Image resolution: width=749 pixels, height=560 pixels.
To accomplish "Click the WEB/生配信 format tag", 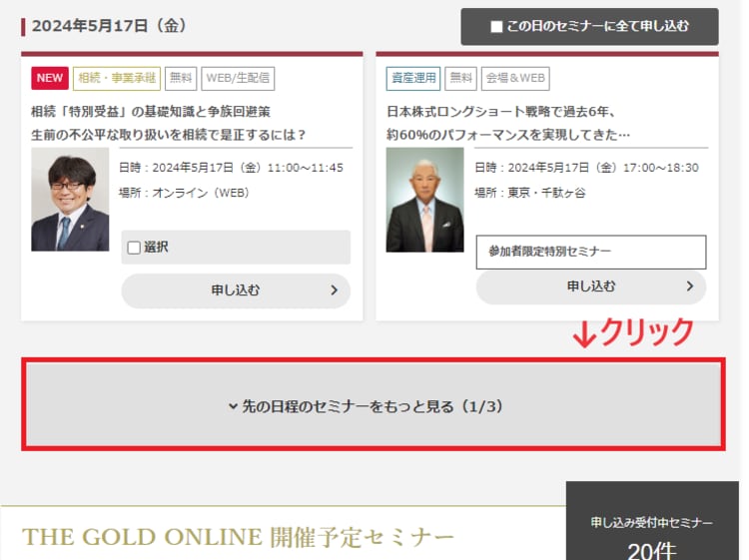I will (x=238, y=79).
